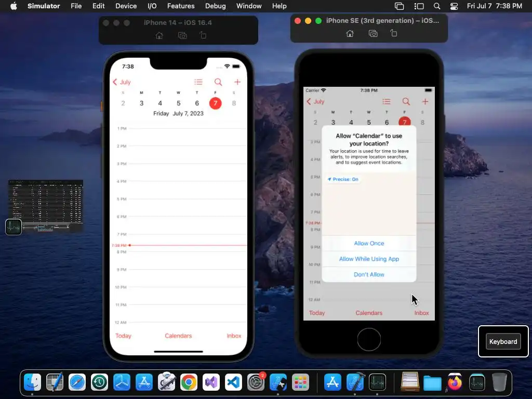
Task: Select Monday 3 on iPhone 14 calendar
Action: pos(141,103)
